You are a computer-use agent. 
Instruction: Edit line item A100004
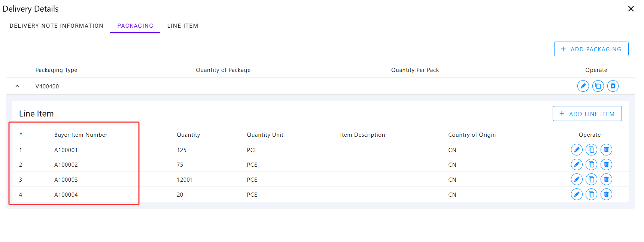[577, 194]
